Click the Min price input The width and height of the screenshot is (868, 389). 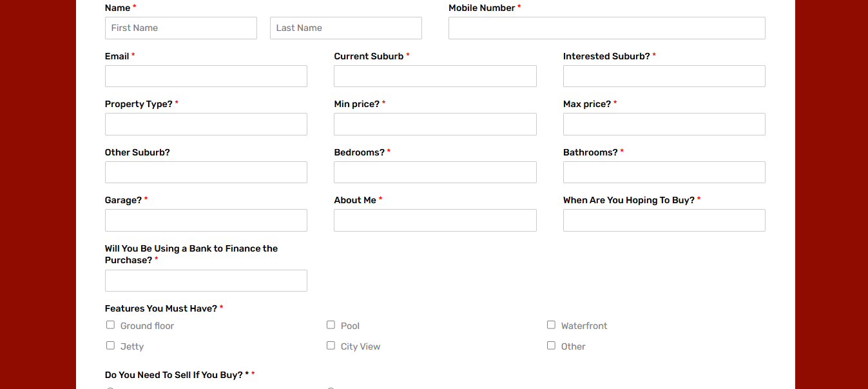[435, 124]
